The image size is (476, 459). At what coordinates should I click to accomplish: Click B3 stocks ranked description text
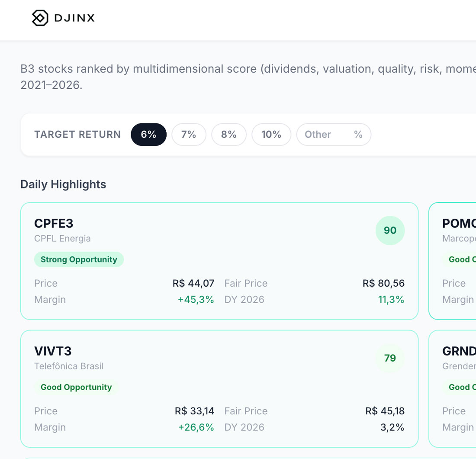(248, 77)
